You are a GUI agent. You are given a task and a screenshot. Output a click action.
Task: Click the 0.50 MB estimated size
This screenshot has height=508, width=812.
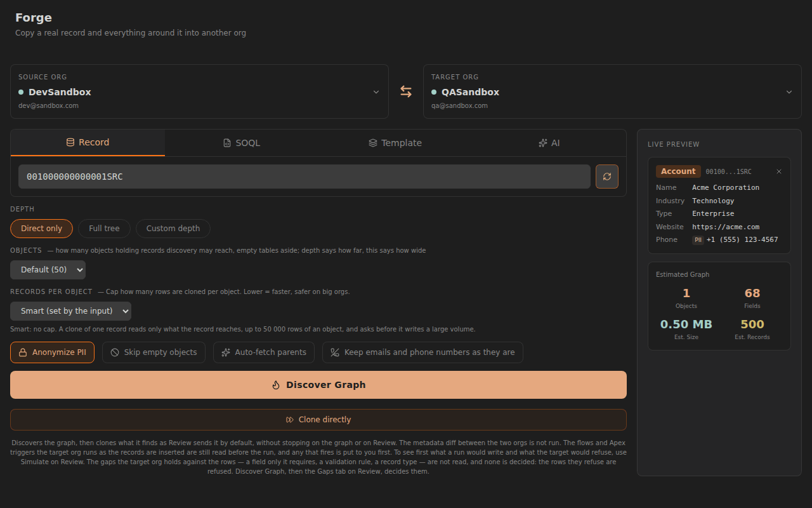686,324
